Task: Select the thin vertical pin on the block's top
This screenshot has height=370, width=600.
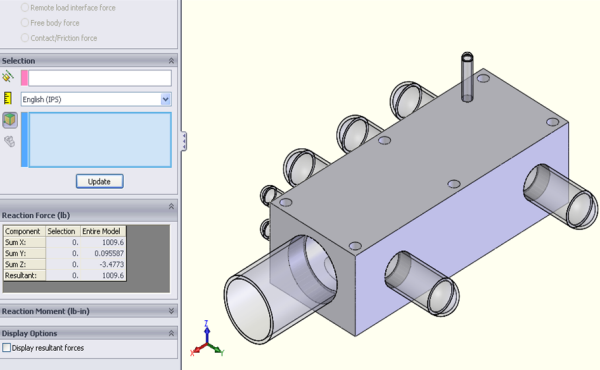Action: click(x=467, y=77)
